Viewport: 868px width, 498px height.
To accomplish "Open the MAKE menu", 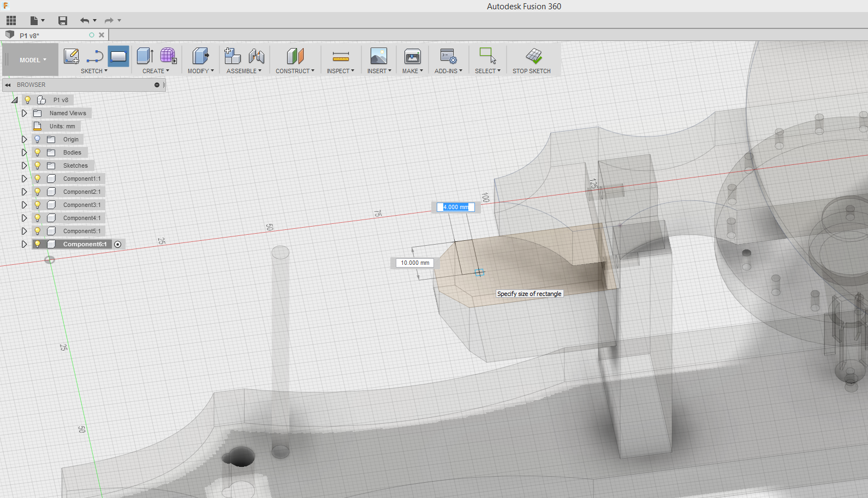I will tap(413, 71).
